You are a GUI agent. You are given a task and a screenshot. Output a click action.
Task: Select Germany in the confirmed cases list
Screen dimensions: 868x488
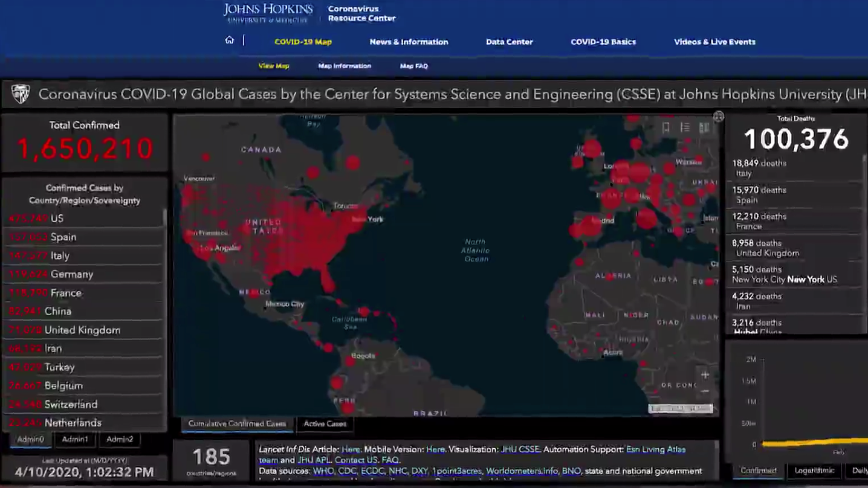(71, 274)
